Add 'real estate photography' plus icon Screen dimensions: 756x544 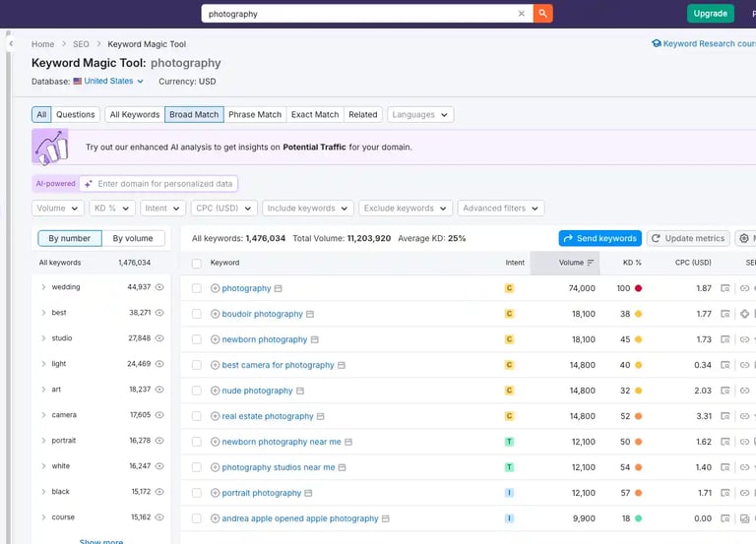pyautogui.click(x=215, y=416)
